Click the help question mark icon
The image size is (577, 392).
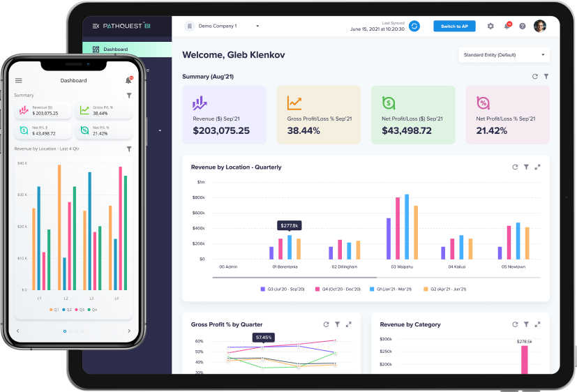point(522,26)
